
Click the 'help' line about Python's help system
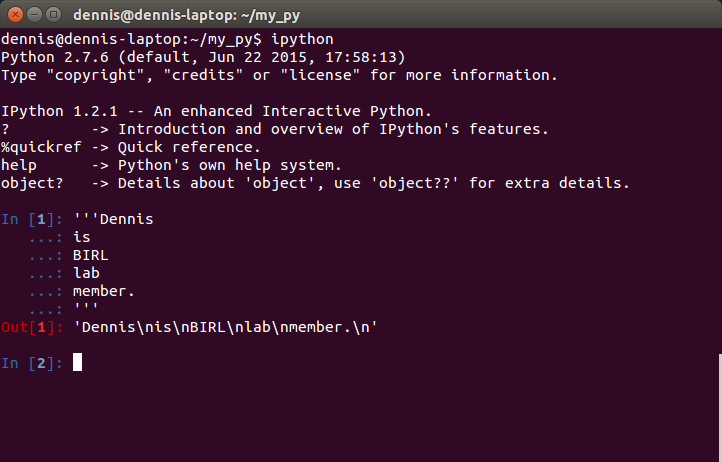pos(171,165)
